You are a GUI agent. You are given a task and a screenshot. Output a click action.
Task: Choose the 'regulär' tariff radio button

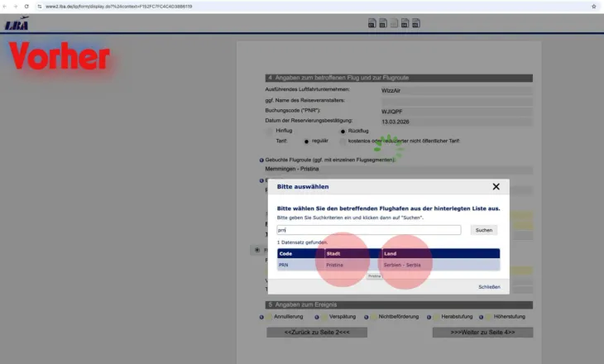click(x=306, y=141)
